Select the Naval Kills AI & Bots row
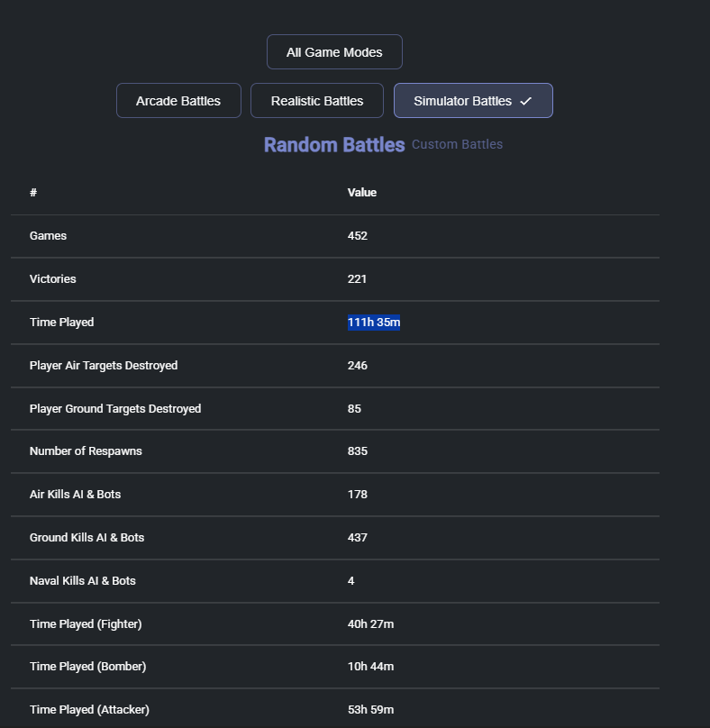Viewport: 710px width, 728px height. [x=83, y=581]
